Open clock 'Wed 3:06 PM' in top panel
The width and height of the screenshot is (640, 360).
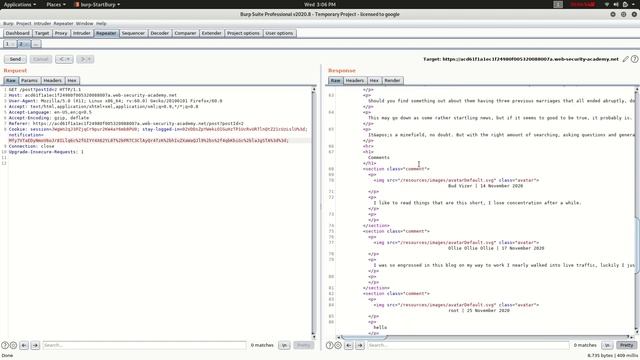coord(320,4)
